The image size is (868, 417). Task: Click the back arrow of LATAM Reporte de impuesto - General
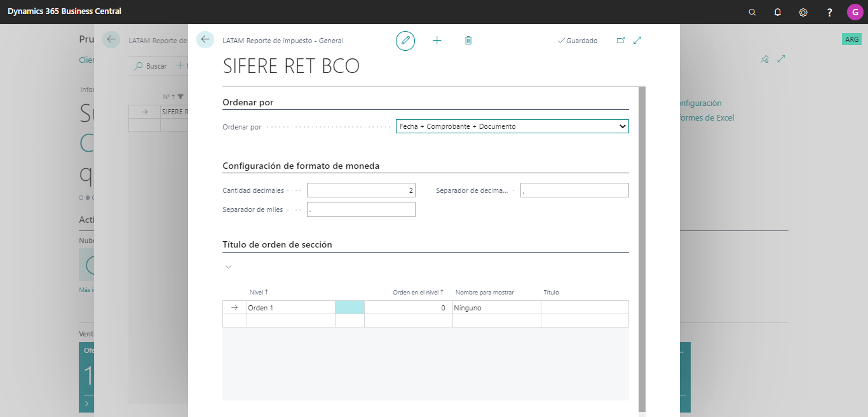205,39
